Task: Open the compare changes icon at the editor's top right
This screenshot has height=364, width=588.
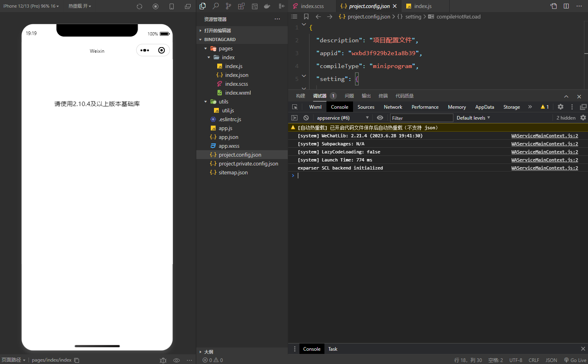Action: 554,6
